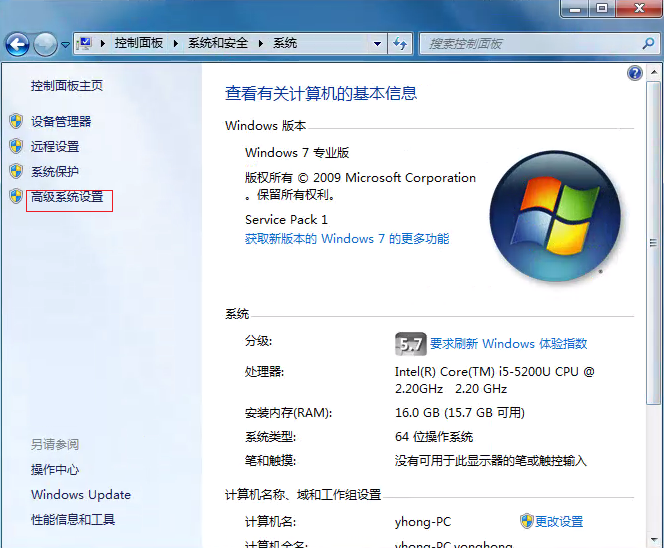Open 性能信息和工具 link
The image size is (664, 548).
[x=73, y=519]
